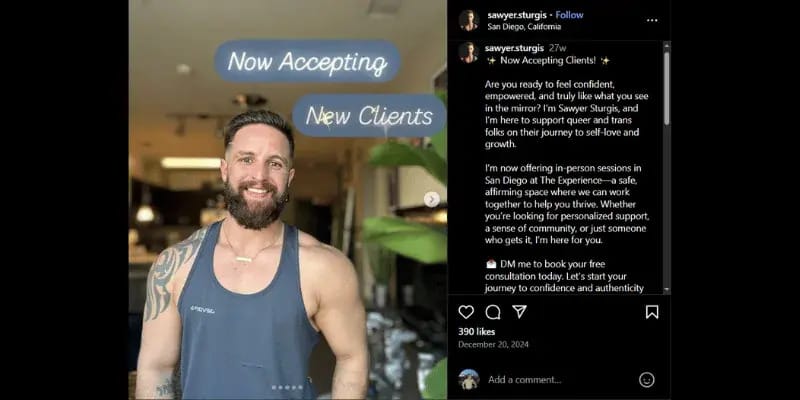Screen dimensions: 800x400
Task: Open emoji picker in comment box
Action: pos(646,380)
